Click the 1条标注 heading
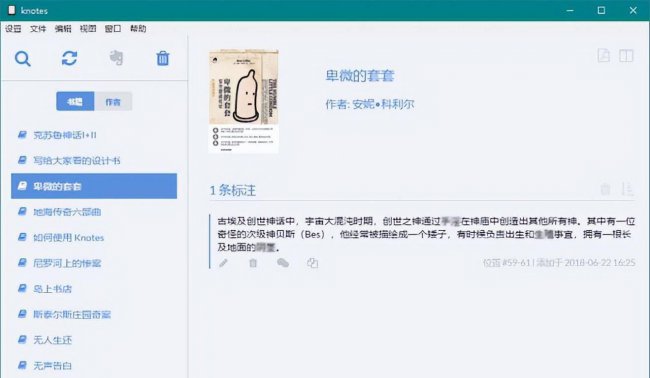 [233, 190]
